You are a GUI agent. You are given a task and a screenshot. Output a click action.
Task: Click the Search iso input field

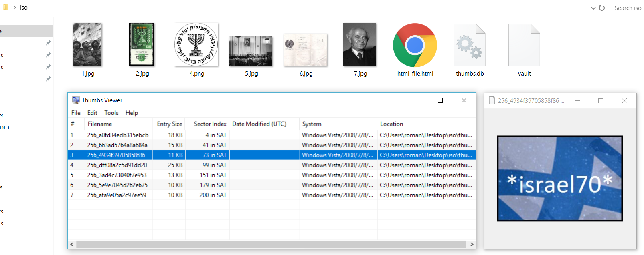coord(628,8)
